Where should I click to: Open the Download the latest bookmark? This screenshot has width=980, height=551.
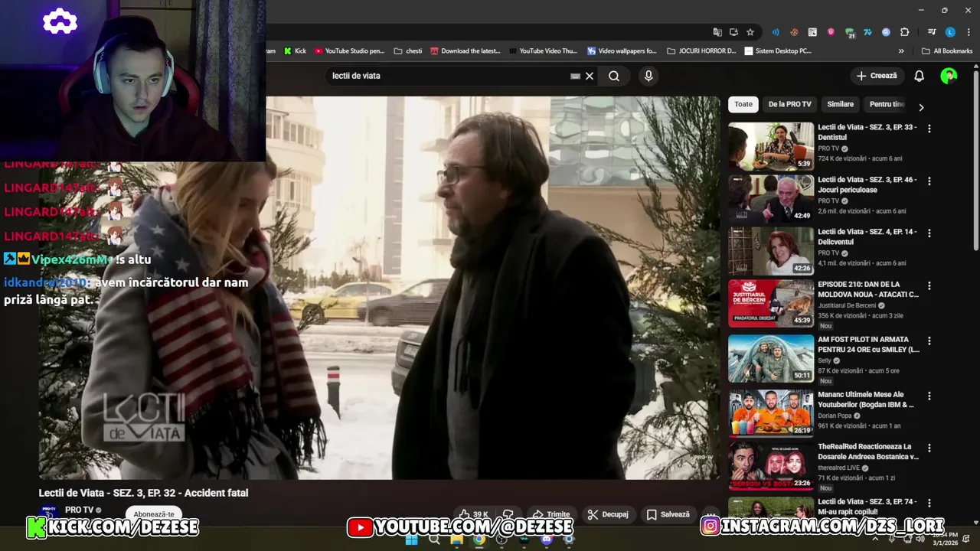point(465,51)
